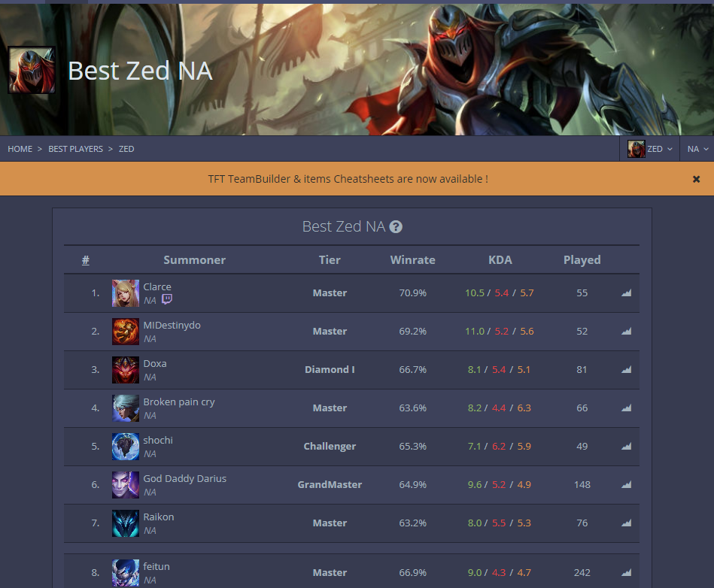Open the ZED breadcrumb link
The width and height of the screenshot is (714, 588).
pyautogui.click(x=126, y=149)
